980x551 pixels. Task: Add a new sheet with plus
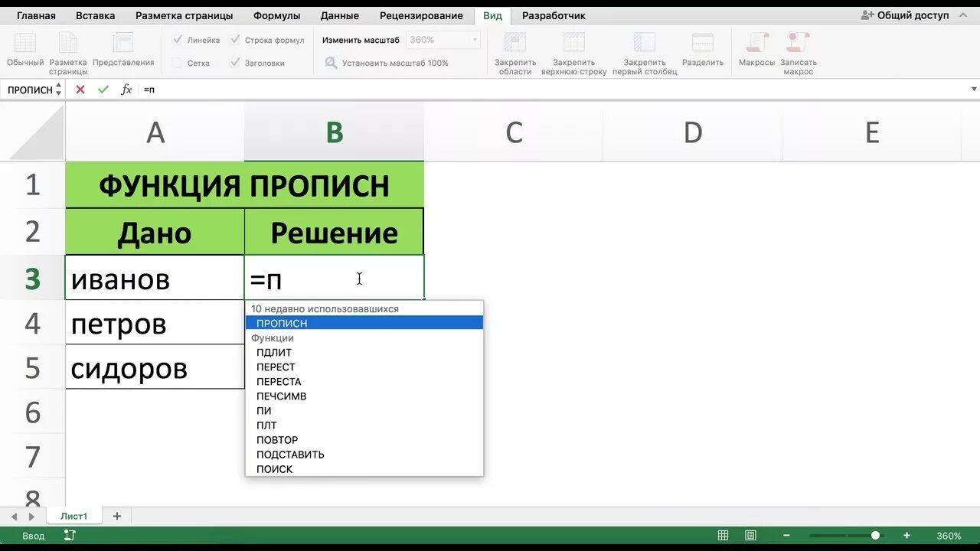click(x=117, y=516)
